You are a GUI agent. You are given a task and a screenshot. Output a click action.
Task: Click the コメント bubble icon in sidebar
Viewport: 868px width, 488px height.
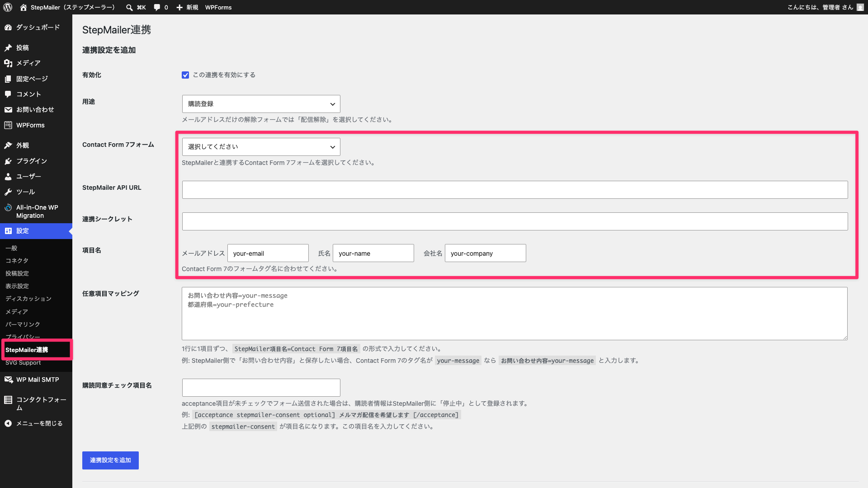click(x=8, y=94)
